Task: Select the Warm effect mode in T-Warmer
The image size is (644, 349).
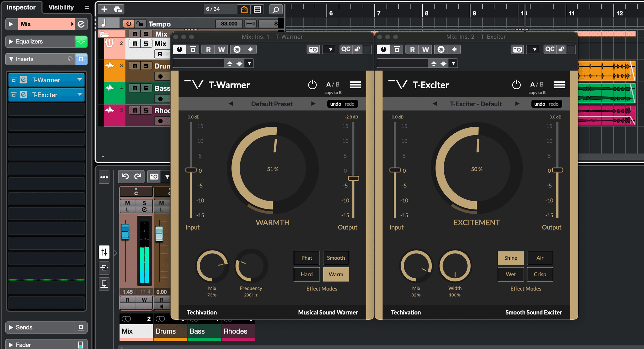Action: (x=336, y=274)
